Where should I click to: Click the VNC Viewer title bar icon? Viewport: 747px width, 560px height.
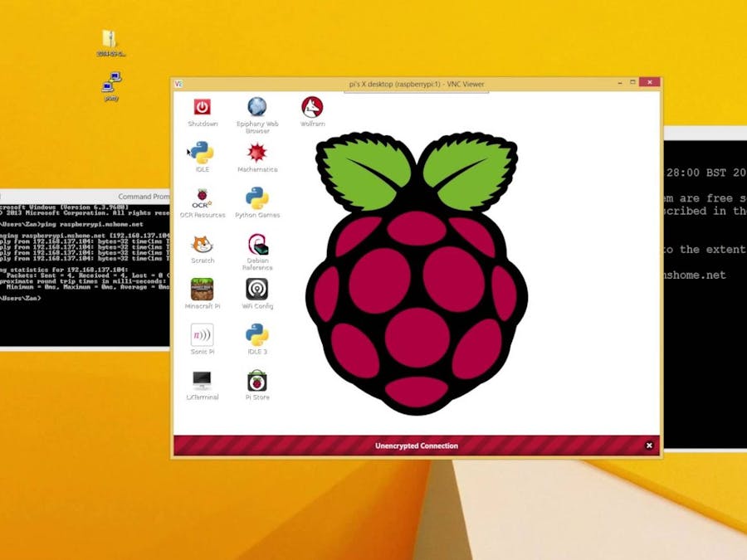(x=178, y=84)
